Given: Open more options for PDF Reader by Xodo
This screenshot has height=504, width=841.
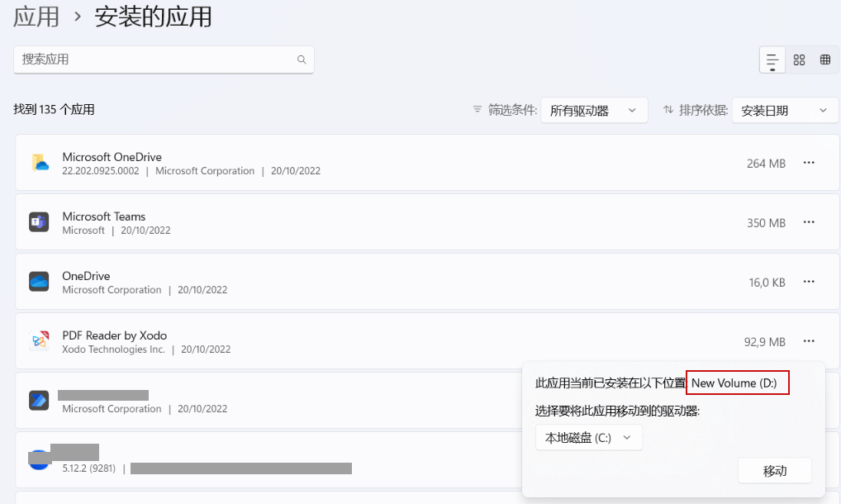Looking at the screenshot, I should (x=809, y=341).
